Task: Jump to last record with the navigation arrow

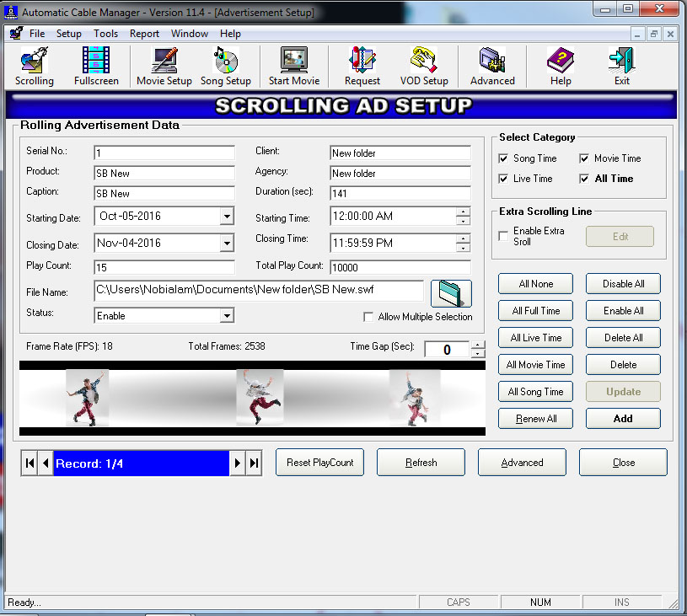Action: (253, 463)
